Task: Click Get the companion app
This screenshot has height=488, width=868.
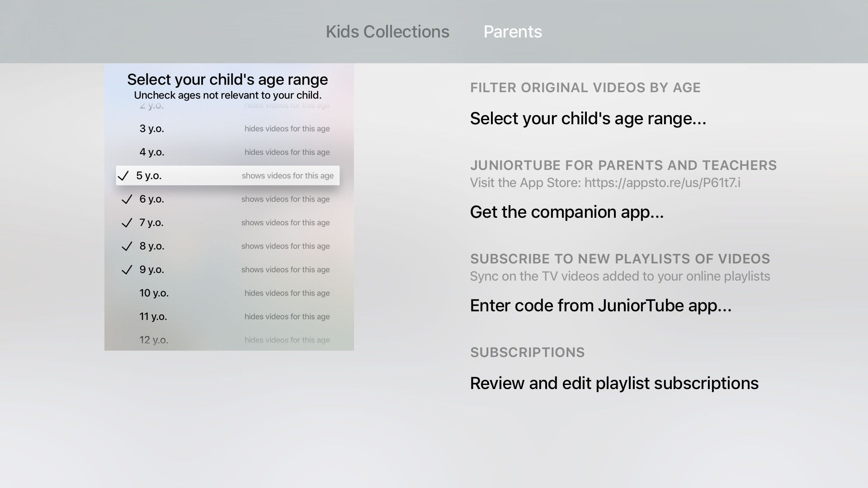Action: tap(566, 212)
